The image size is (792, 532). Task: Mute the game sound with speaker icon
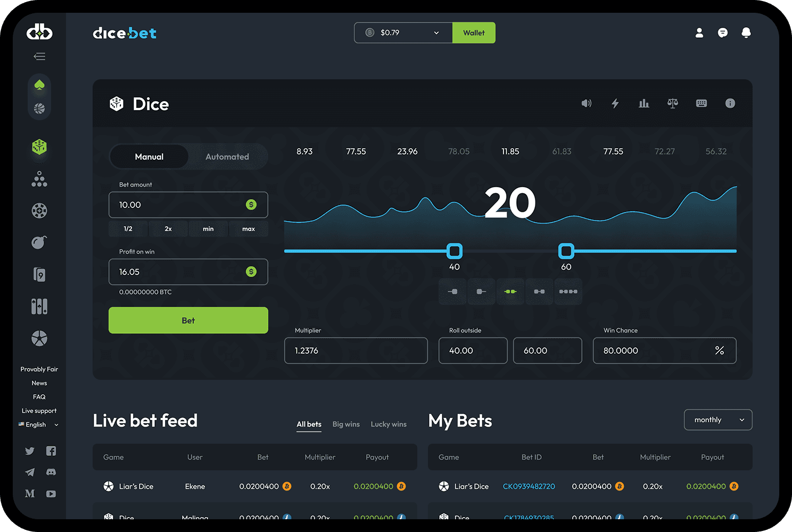pyautogui.click(x=587, y=103)
